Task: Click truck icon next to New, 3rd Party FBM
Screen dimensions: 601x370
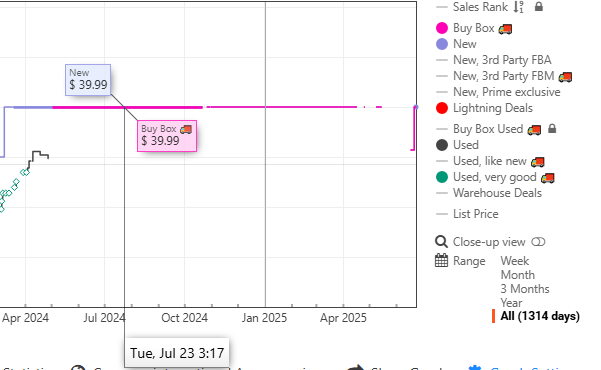Action: click(x=565, y=77)
